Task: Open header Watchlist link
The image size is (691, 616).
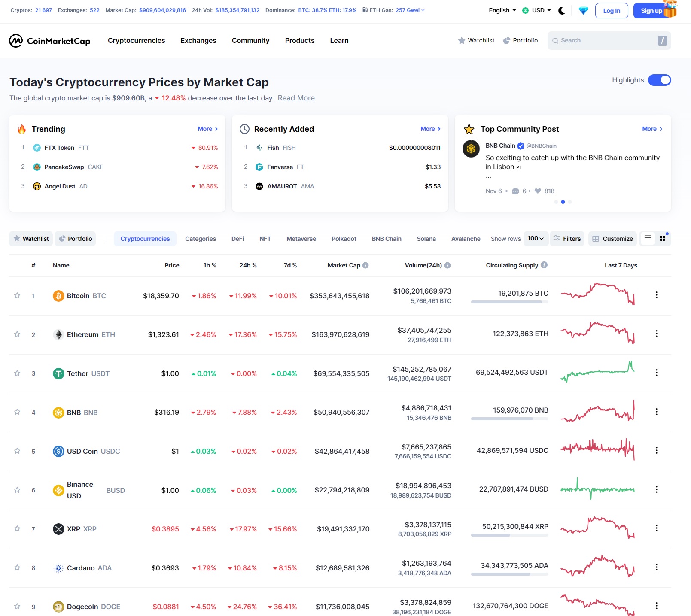Action: pyautogui.click(x=476, y=40)
